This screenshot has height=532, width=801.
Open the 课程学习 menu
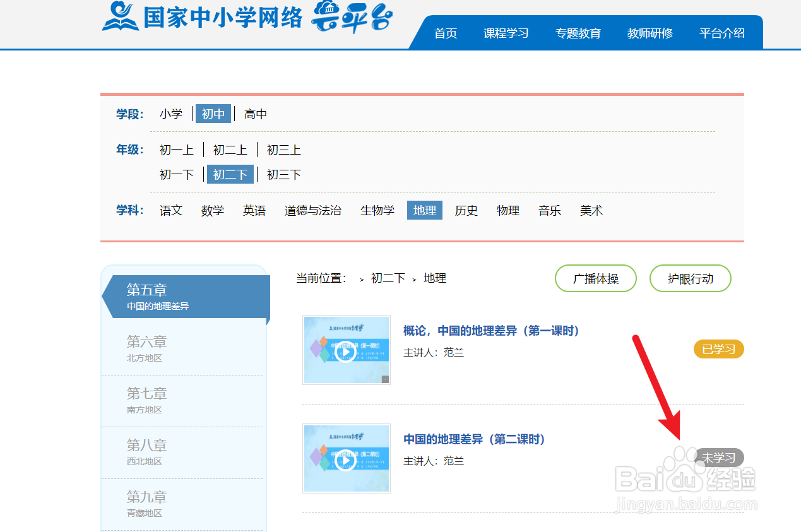(506, 33)
